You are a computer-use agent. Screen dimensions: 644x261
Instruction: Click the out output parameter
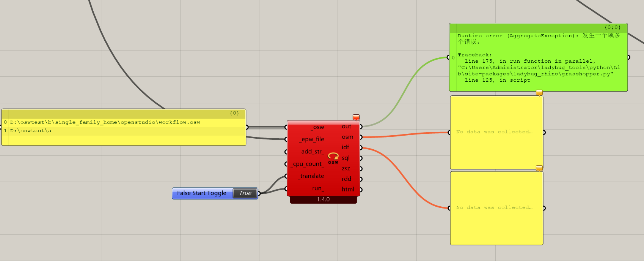point(346,127)
